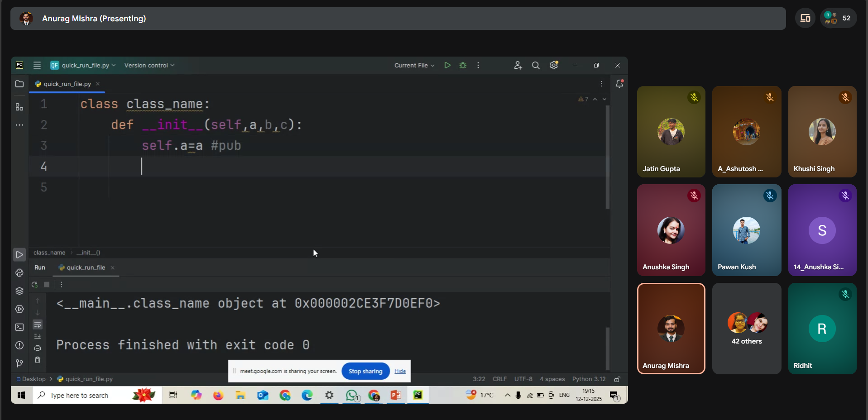Click the Windows taskbar search field
This screenshot has width=868, height=420.
91,395
